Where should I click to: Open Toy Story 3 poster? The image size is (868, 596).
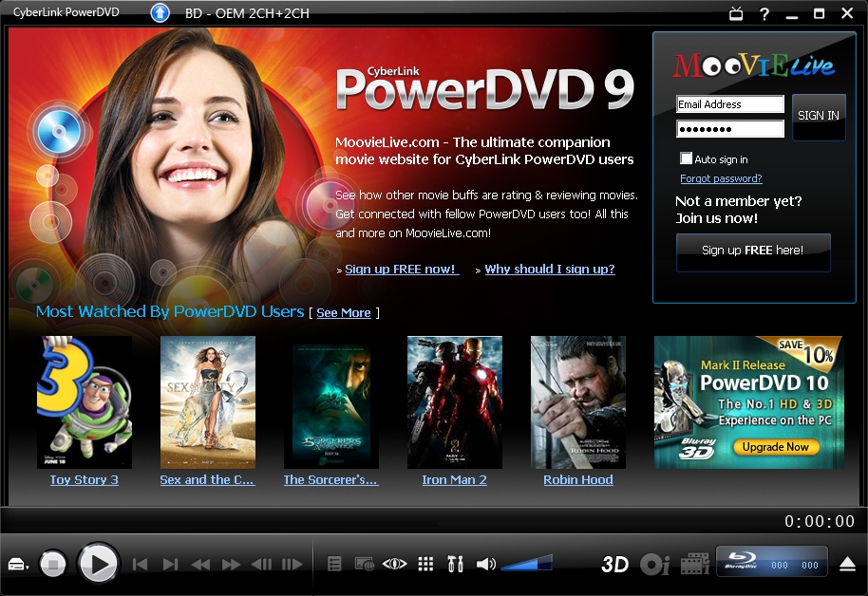click(85, 402)
